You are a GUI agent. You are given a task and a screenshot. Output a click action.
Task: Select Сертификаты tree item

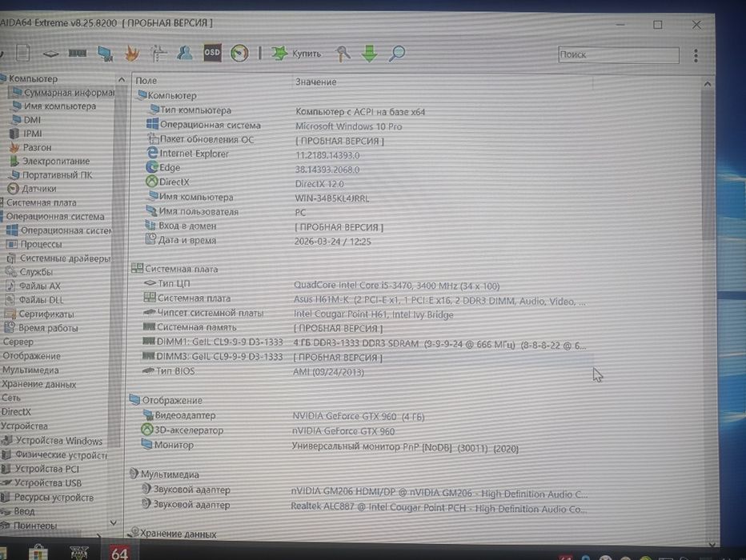pyautogui.click(x=40, y=314)
